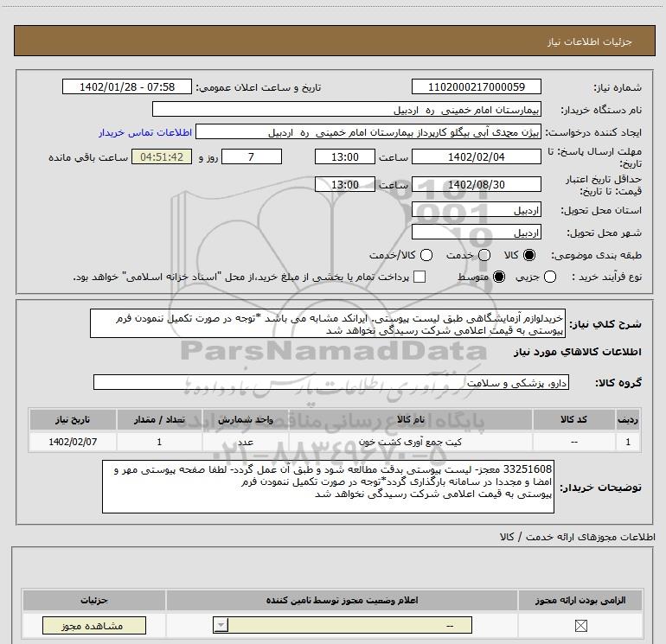This screenshot has height=644, width=666.
Task: Select the جزیی purchase type radio
Action: pos(550,277)
